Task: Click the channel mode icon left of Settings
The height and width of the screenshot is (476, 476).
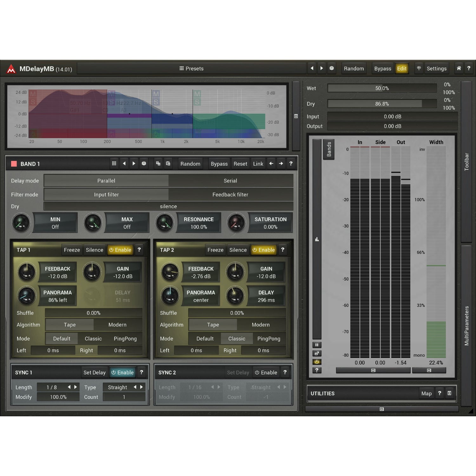Action: 419,68
